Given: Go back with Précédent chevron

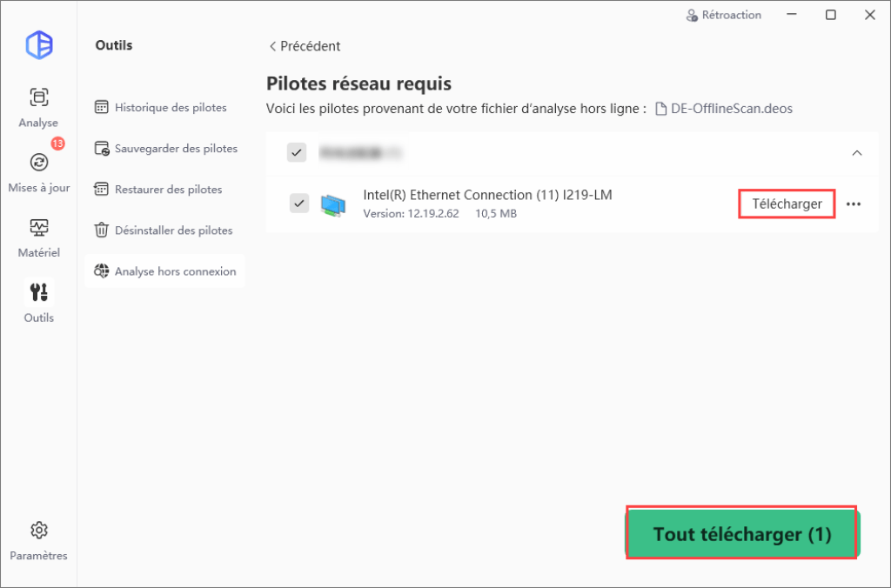Looking at the screenshot, I should click(x=272, y=46).
